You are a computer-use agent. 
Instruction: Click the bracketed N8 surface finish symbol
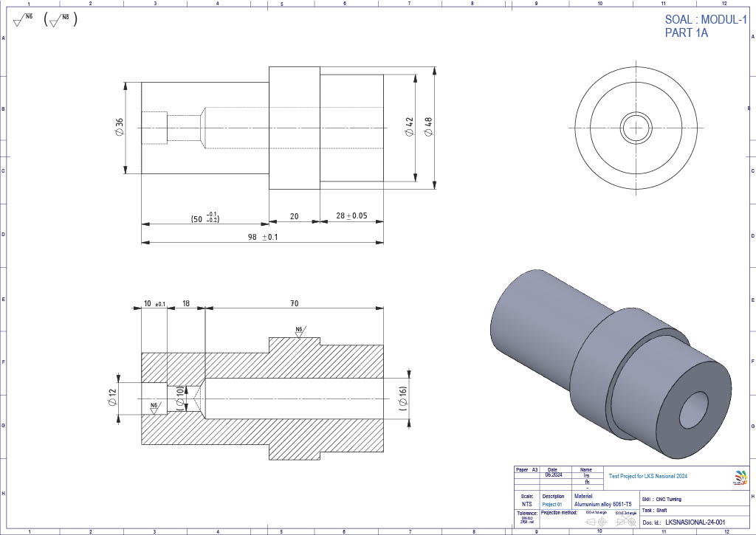(x=61, y=20)
